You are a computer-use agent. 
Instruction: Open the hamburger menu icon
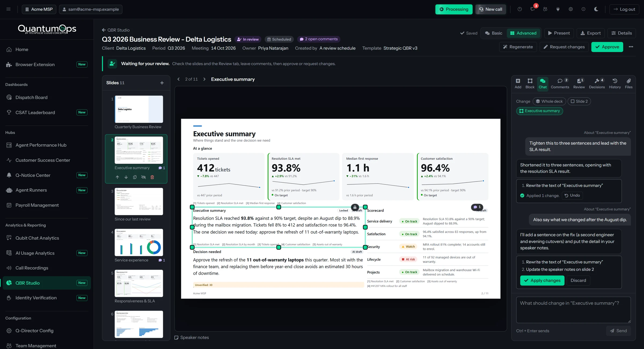point(9,9)
